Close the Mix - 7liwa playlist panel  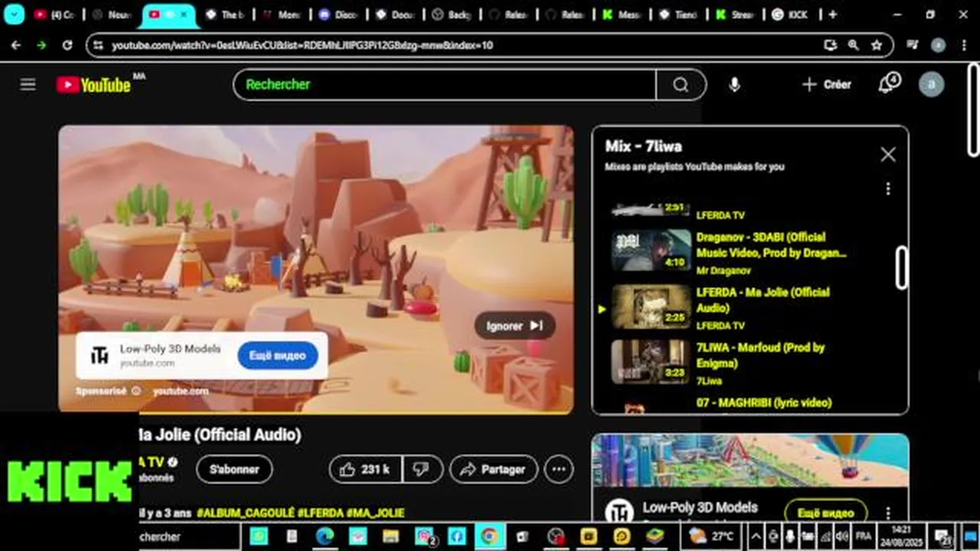pos(887,155)
